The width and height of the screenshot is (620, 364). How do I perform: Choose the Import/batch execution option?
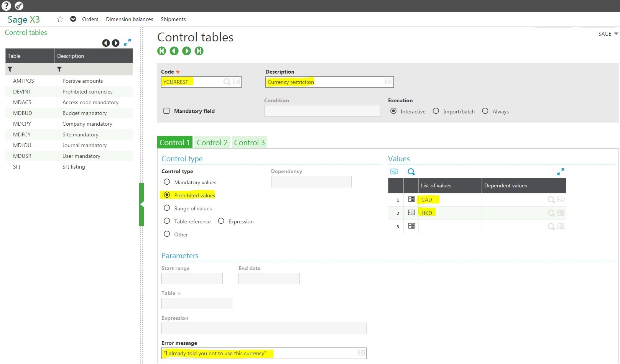pos(436,111)
